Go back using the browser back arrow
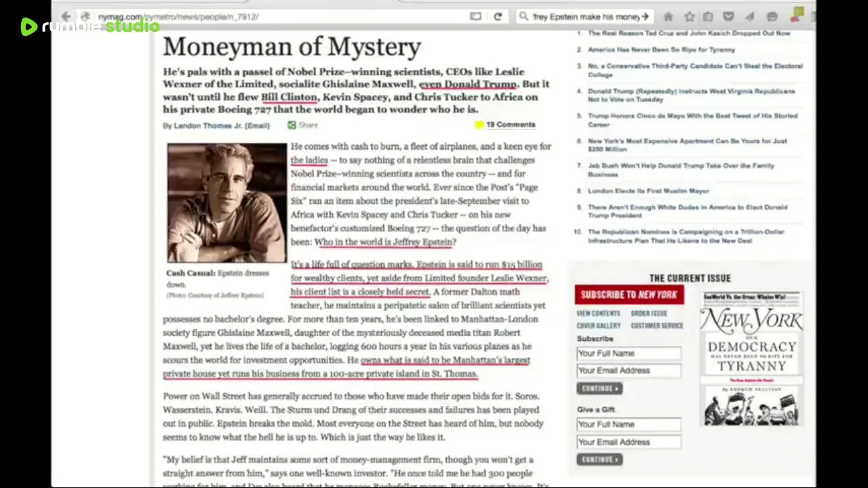The width and height of the screenshot is (868, 488). coord(66,16)
